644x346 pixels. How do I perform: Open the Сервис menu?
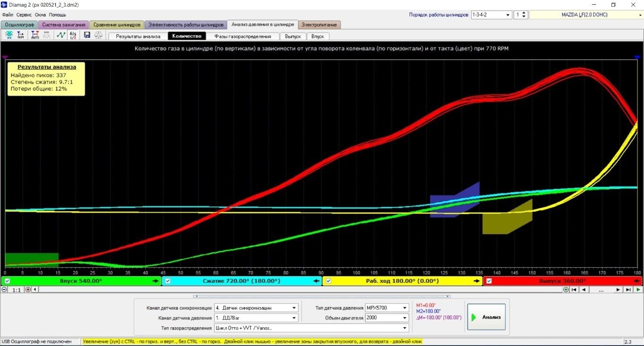(x=24, y=15)
